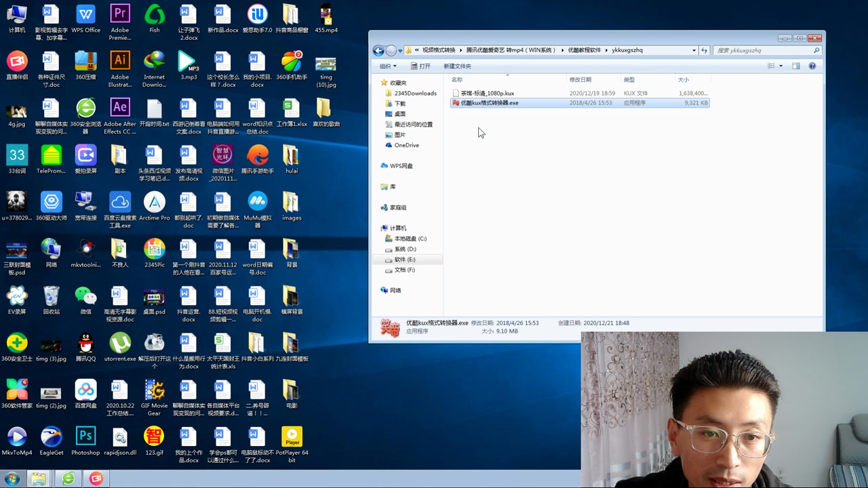Select the 455.mp4 video file icon
The image size is (868, 488).
point(326,18)
